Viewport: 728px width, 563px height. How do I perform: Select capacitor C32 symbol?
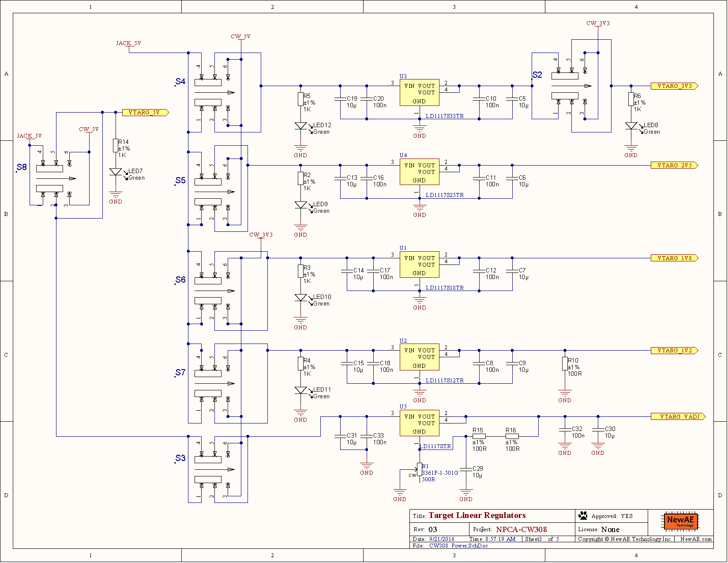[x=565, y=430]
